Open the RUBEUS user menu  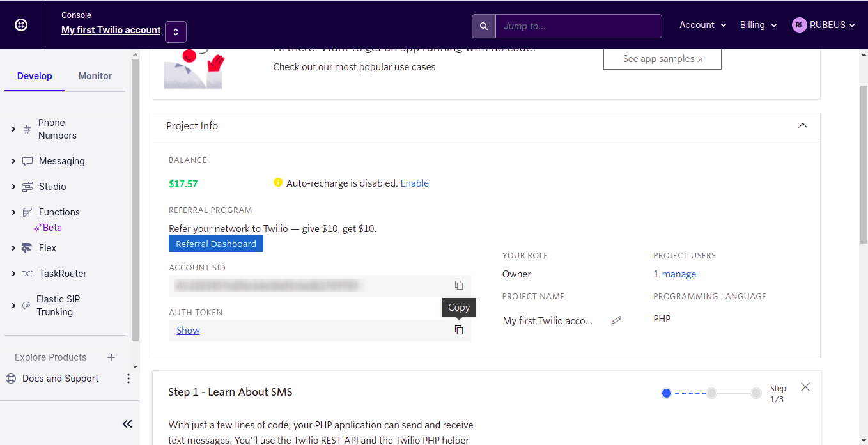pyautogui.click(x=823, y=25)
